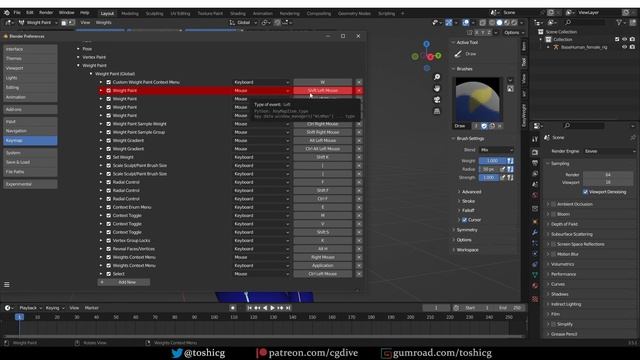
Task: Click the timeline current frame number field
Action: coord(436,308)
